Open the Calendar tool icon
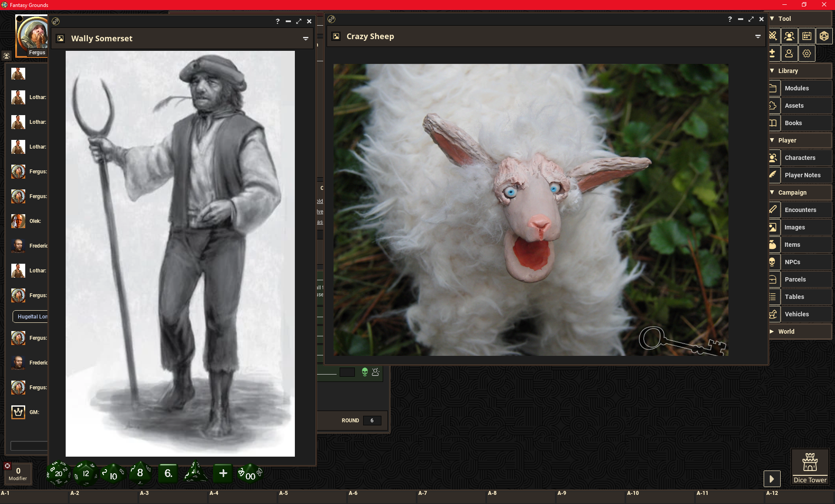Viewport: 835px width, 504px height. (807, 36)
